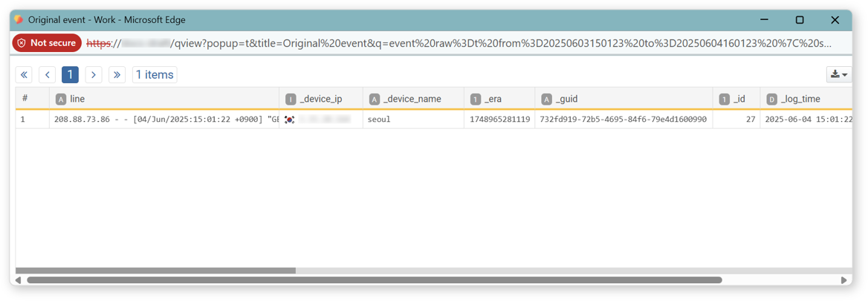Click the Edge profile icon in title bar
The height and width of the screenshot is (301, 868).
click(x=19, y=20)
